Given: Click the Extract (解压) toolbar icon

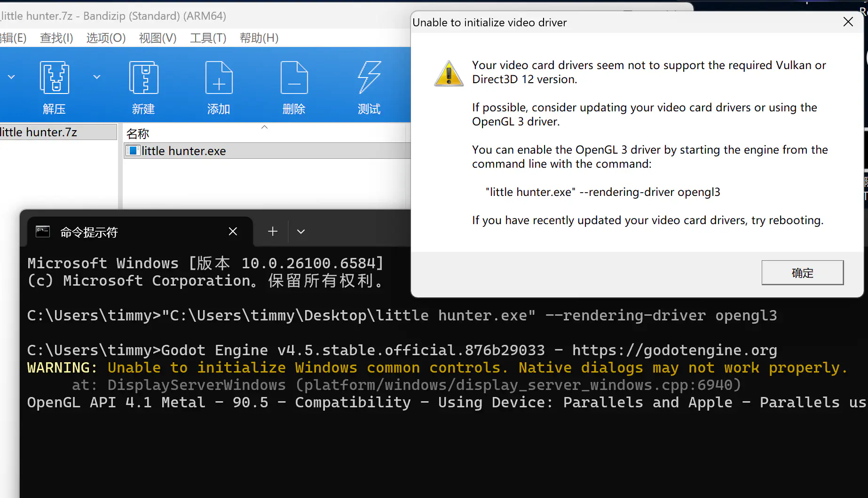Looking at the screenshot, I should point(54,78).
